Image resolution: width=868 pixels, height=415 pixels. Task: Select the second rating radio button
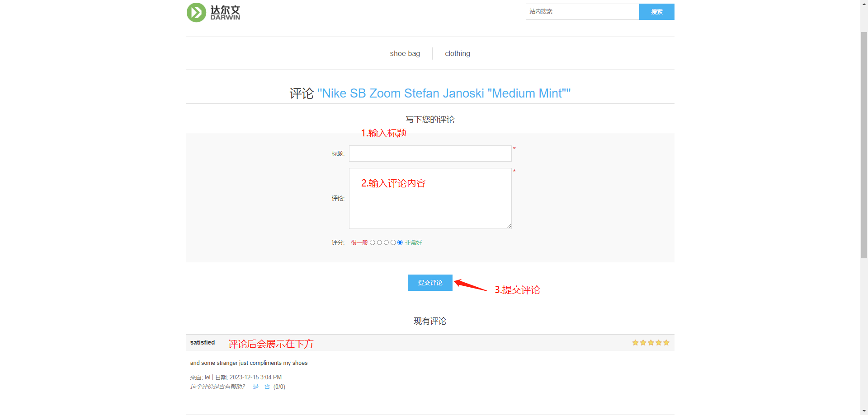click(x=379, y=242)
